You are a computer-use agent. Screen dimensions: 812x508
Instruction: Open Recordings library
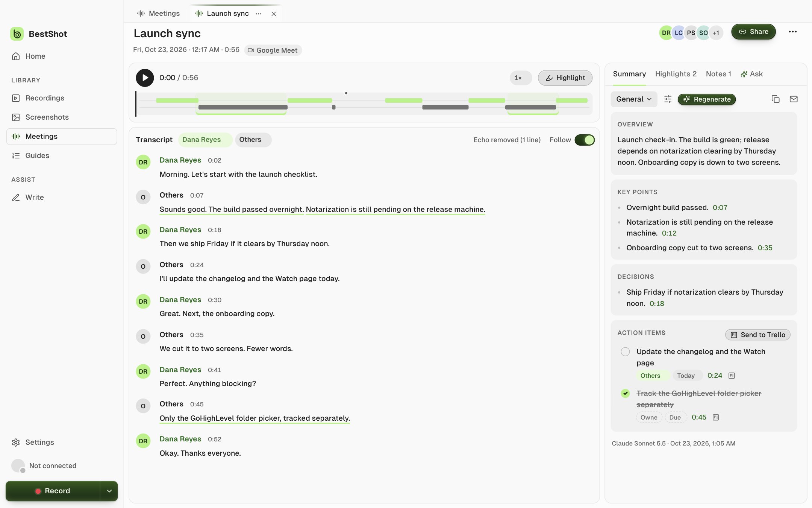62,98
